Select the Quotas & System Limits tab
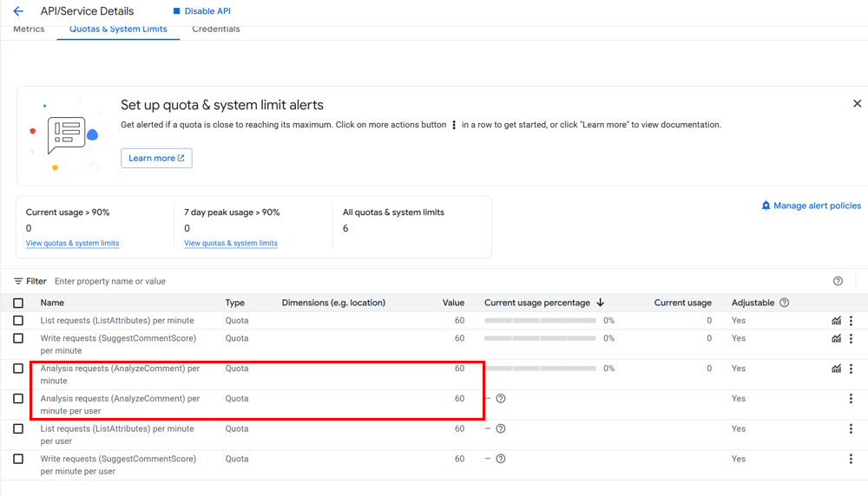The width and height of the screenshot is (868, 496). [x=118, y=29]
